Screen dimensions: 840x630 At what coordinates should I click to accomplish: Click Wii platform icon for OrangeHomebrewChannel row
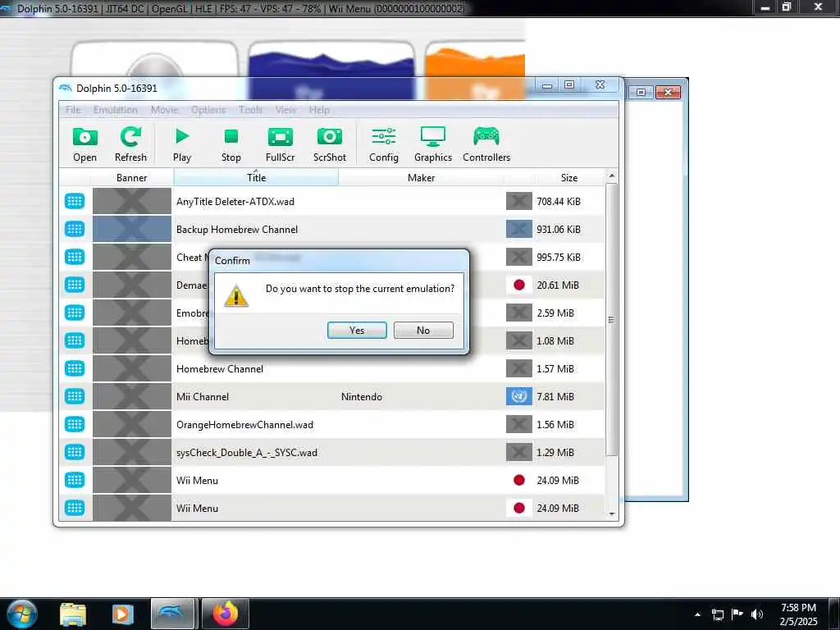(x=75, y=424)
